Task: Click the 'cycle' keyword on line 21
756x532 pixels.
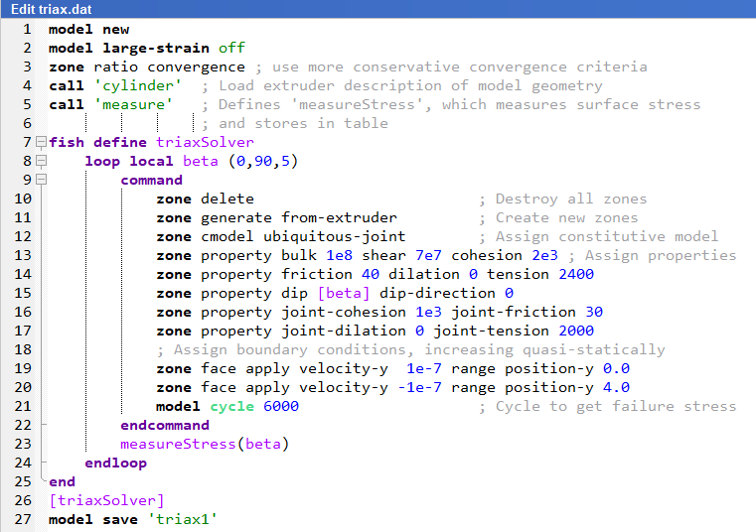Action: [231, 406]
